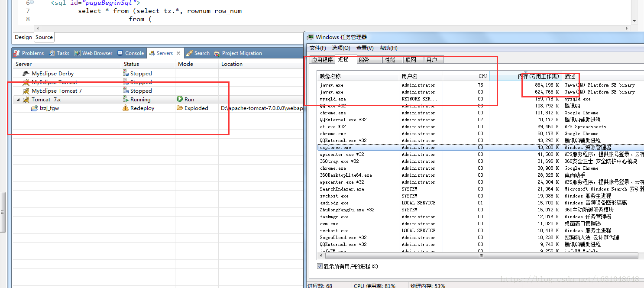
Task: Select the SearchIndexer.exe process
Action: (481, 189)
